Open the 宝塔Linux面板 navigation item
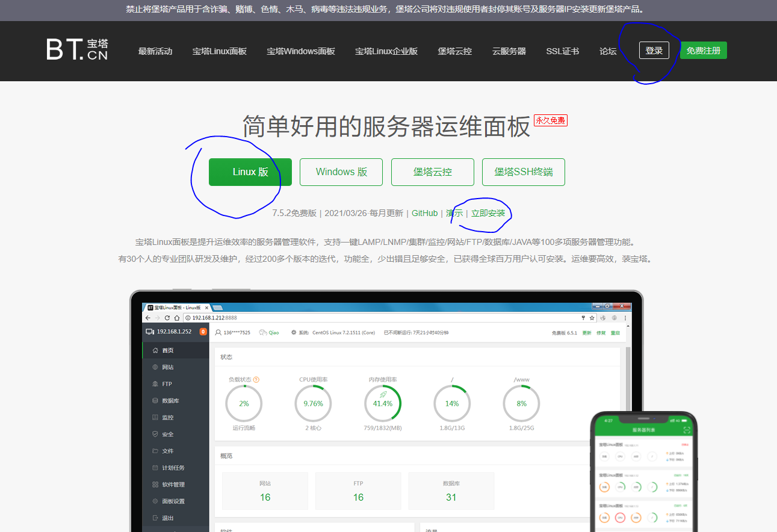 click(220, 51)
